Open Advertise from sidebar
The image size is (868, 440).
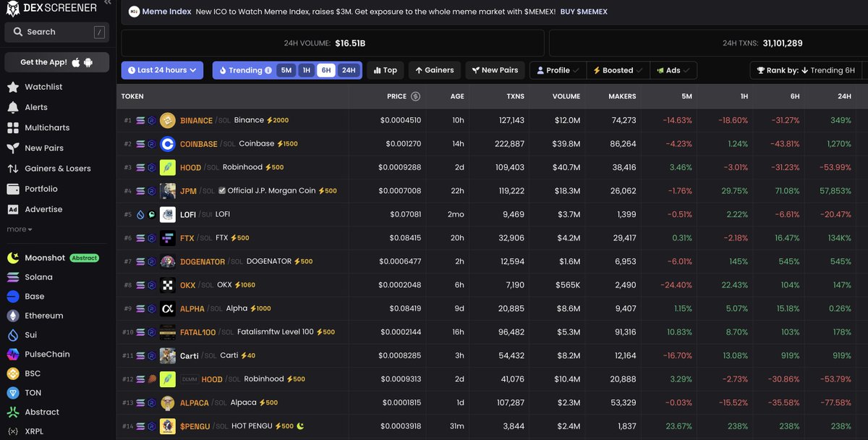click(43, 209)
